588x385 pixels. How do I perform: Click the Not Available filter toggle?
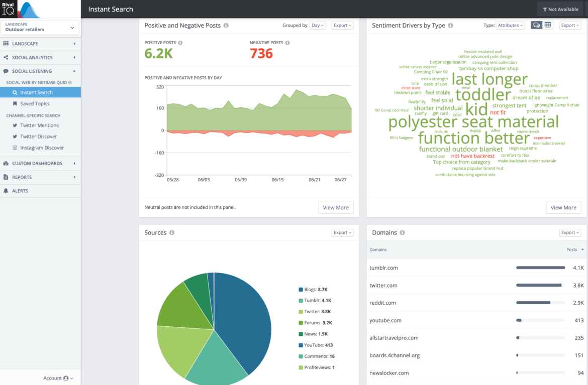pyautogui.click(x=559, y=9)
